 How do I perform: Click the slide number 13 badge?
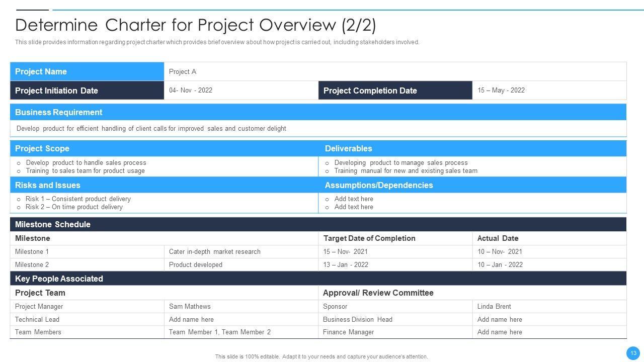pos(633,352)
